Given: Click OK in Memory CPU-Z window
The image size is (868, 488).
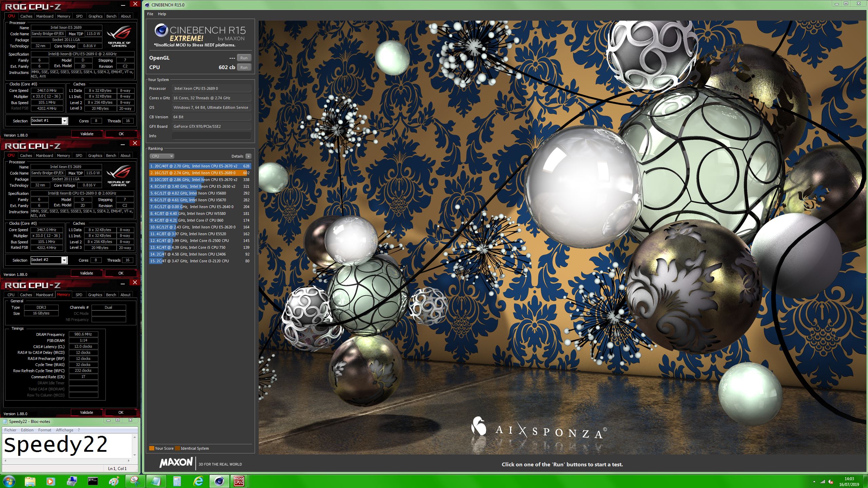Looking at the screenshot, I should pyautogui.click(x=121, y=412).
